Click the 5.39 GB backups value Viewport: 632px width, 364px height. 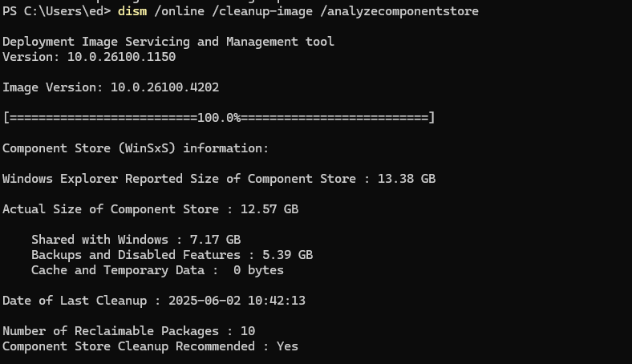pyautogui.click(x=287, y=255)
